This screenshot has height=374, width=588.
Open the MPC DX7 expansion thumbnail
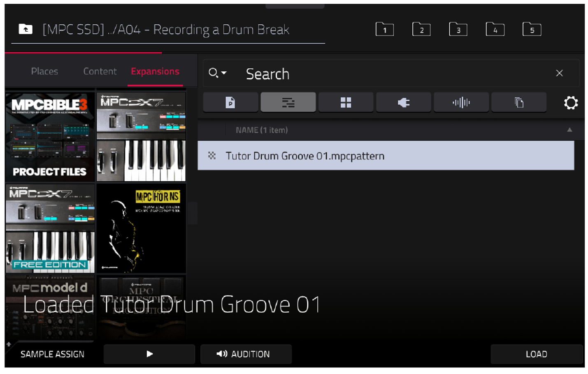point(141,137)
